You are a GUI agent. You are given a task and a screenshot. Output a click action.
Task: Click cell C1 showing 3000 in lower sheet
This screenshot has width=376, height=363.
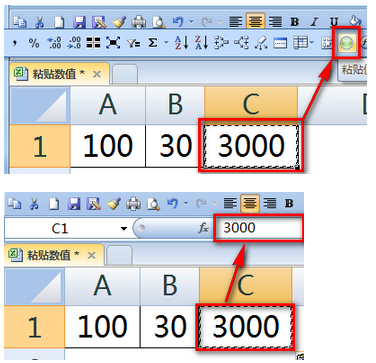coord(245,326)
